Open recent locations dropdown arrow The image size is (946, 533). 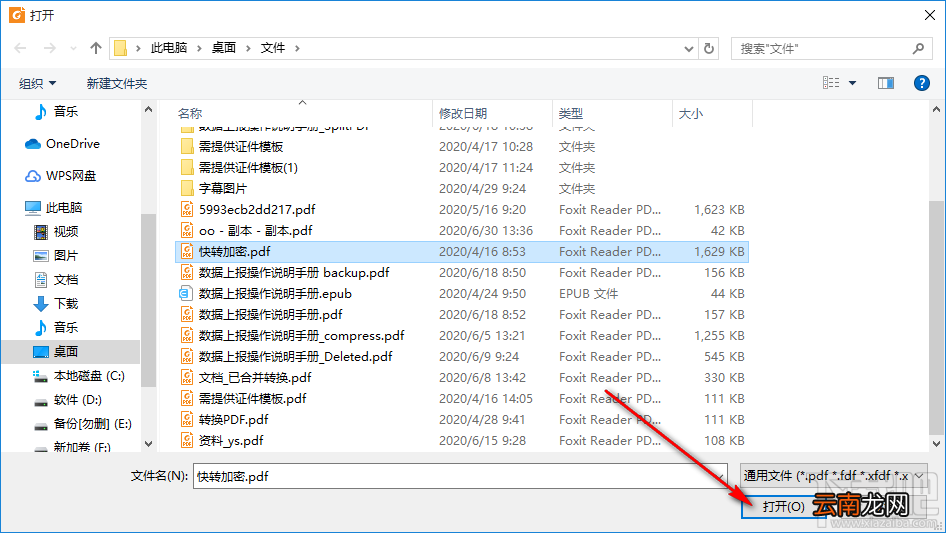[73, 48]
